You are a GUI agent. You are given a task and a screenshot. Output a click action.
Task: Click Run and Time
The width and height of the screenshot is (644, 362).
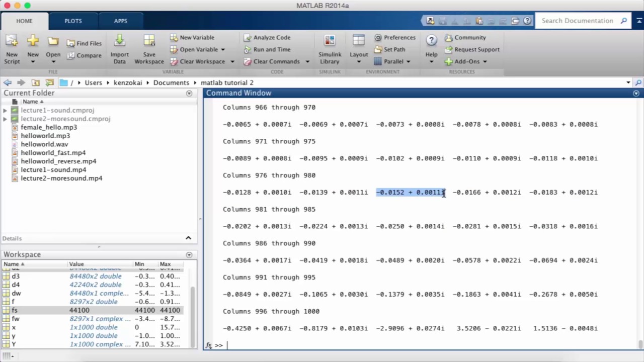click(x=267, y=49)
